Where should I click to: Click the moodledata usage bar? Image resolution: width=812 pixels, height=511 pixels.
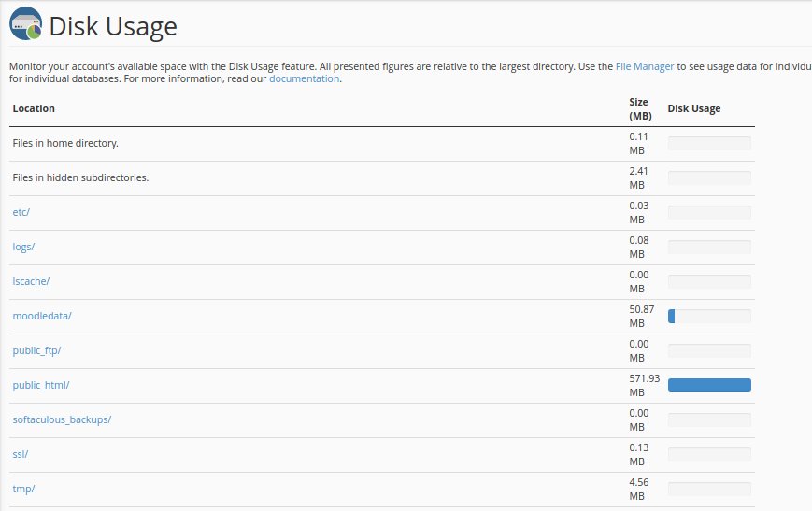click(x=709, y=317)
